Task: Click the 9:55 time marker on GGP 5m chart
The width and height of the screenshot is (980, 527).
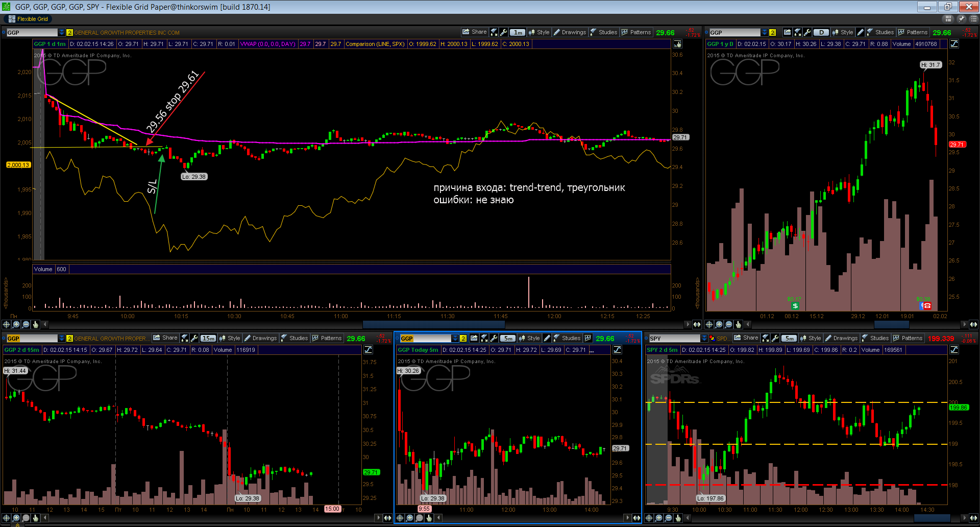Action: (x=424, y=509)
